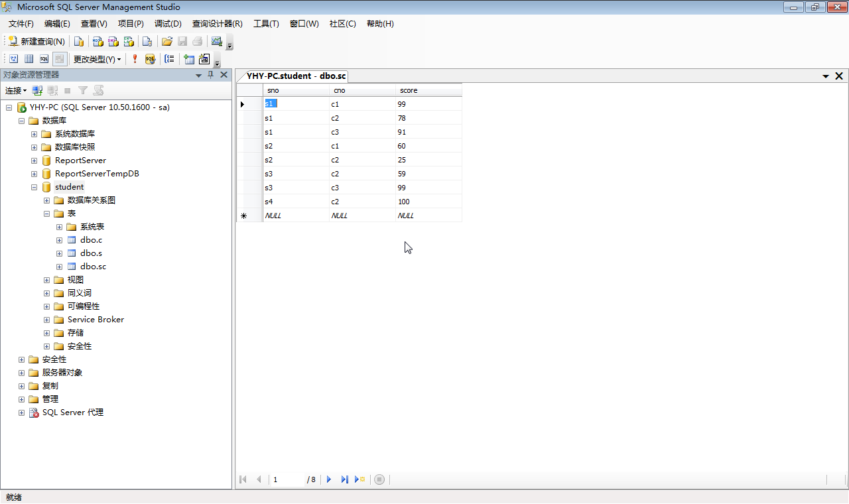
Task: Click the Verify SQL Syntax icon
Action: [150, 59]
